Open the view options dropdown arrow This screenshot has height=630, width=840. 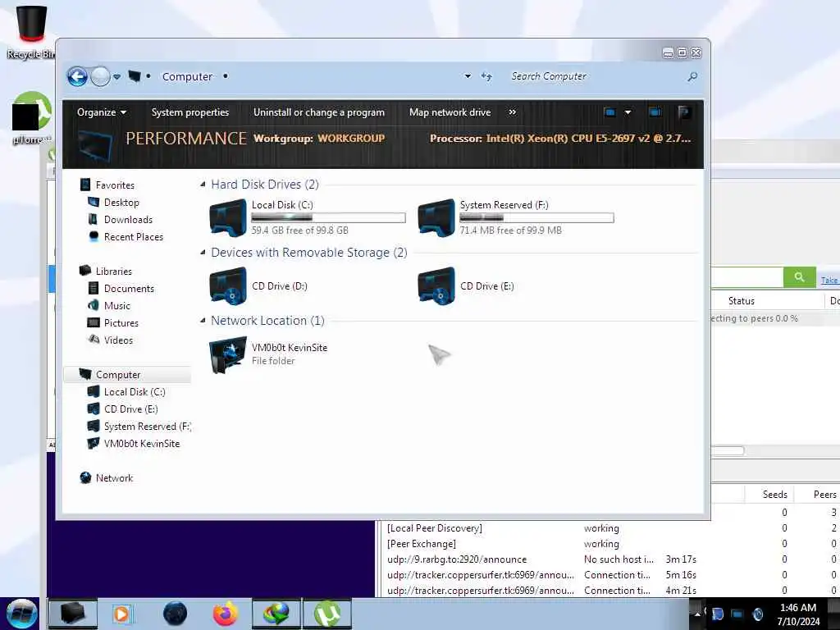628,112
